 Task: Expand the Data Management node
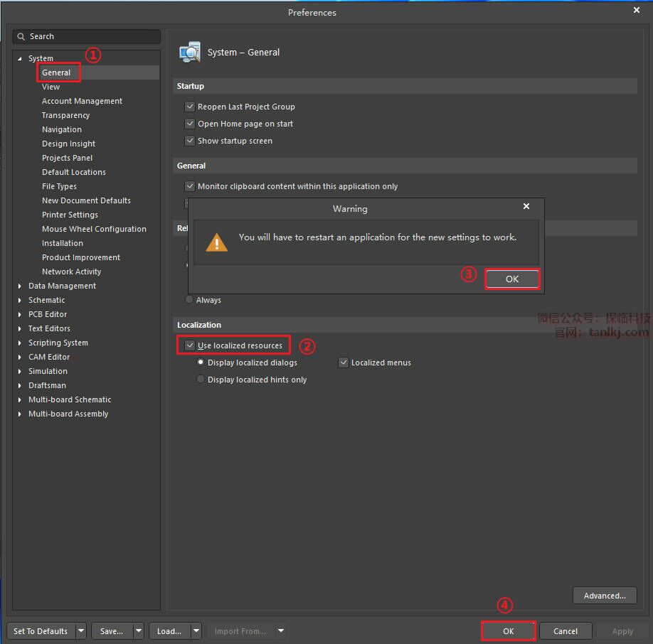pos(20,286)
